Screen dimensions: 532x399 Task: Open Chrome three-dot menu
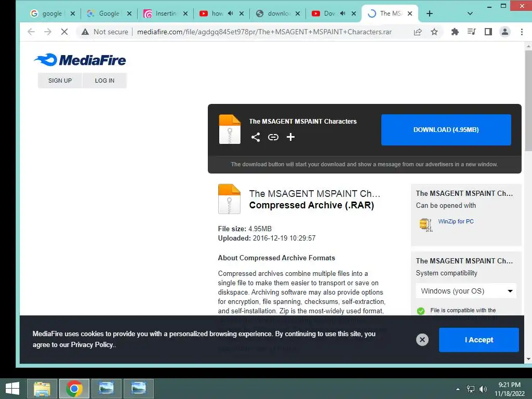click(x=522, y=32)
